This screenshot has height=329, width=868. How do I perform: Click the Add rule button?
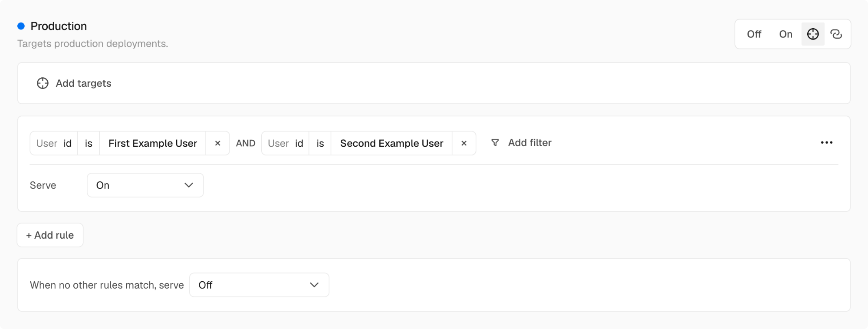(50, 235)
